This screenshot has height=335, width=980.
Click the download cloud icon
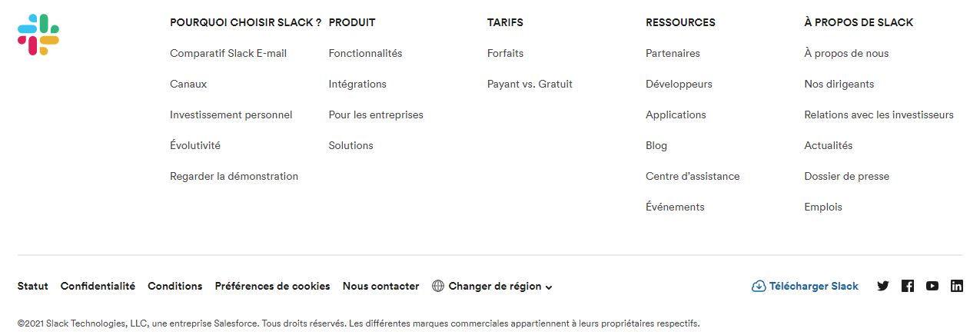[x=759, y=286]
